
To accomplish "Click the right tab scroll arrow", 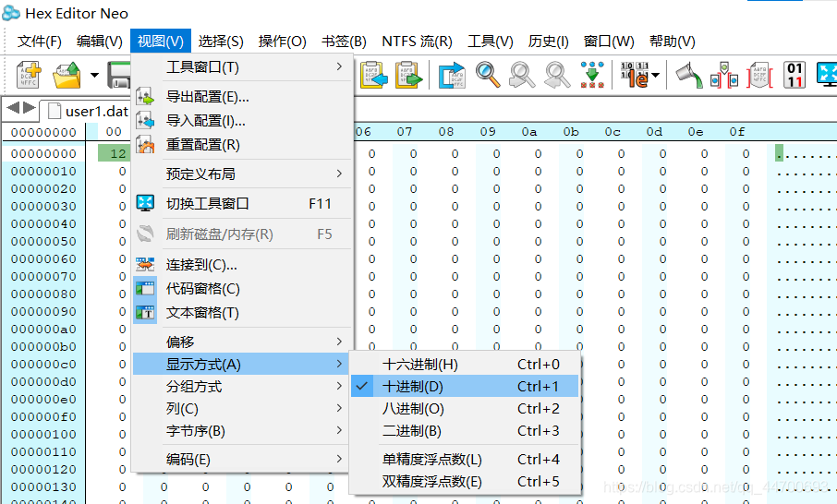I will click(30, 108).
